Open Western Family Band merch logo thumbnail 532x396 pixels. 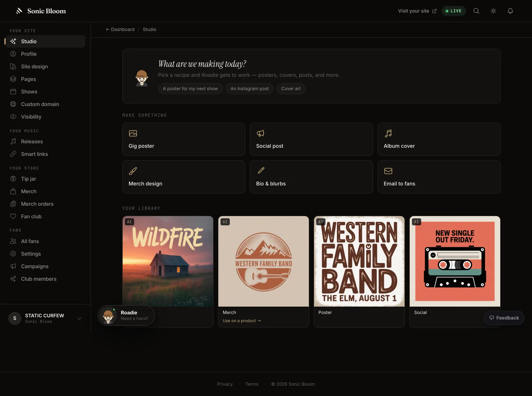tap(263, 262)
